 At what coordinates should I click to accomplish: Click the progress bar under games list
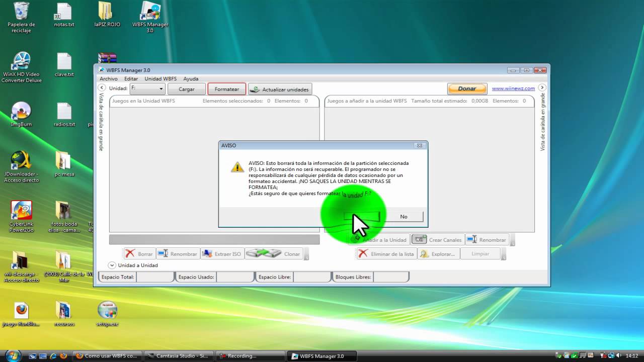[x=214, y=239]
